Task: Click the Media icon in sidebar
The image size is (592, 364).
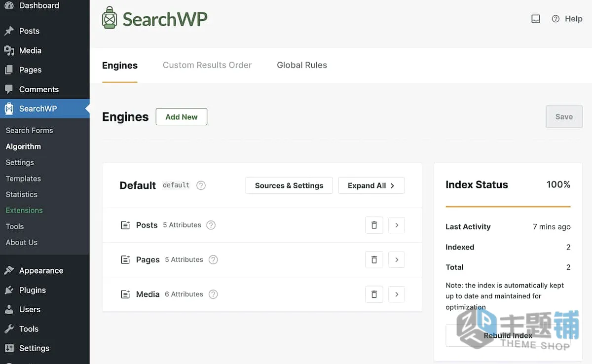Action: pyautogui.click(x=9, y=50)
